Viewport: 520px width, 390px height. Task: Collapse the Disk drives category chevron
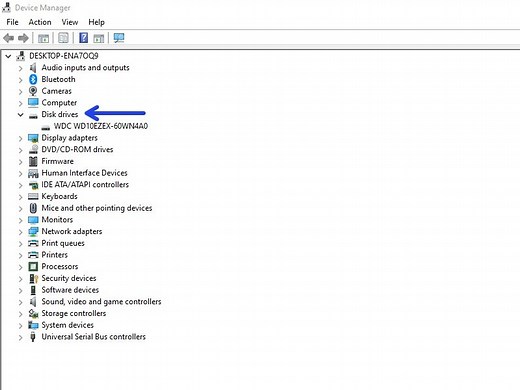coord(20,115)
